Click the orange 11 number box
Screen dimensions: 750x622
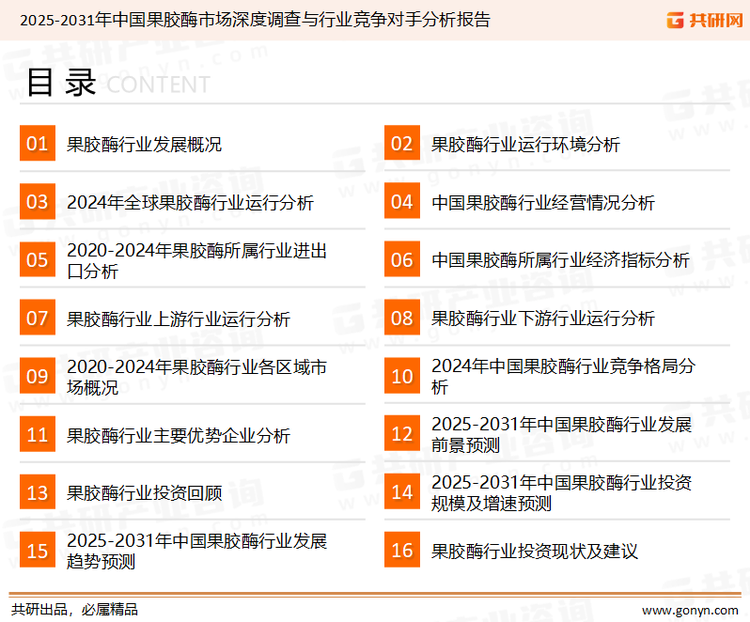coord(37,434)
